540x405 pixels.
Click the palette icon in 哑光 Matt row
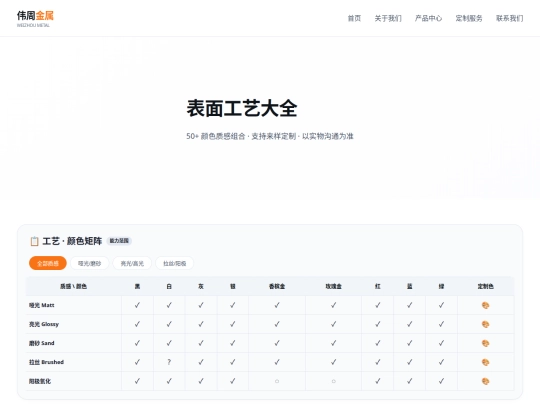pos(486,305)
